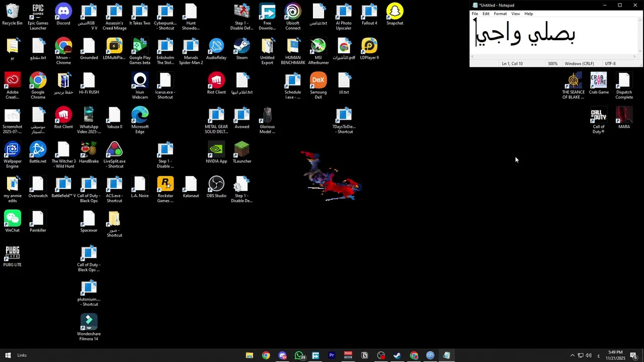This screenshot has width=644, height=362.
Task: Open Call of Duty® desktop icon
Action: pos(599,121)
